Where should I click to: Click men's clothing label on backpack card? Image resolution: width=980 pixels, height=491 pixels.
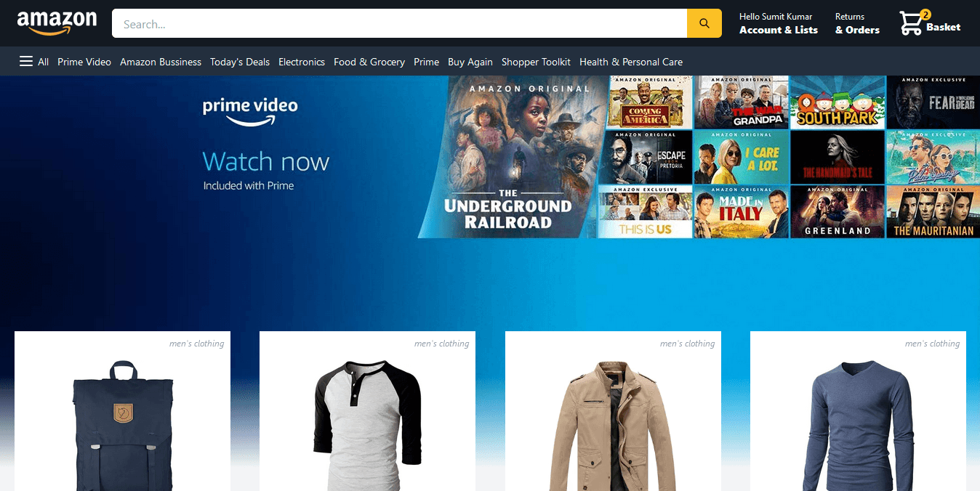click(x=197, y=344)
